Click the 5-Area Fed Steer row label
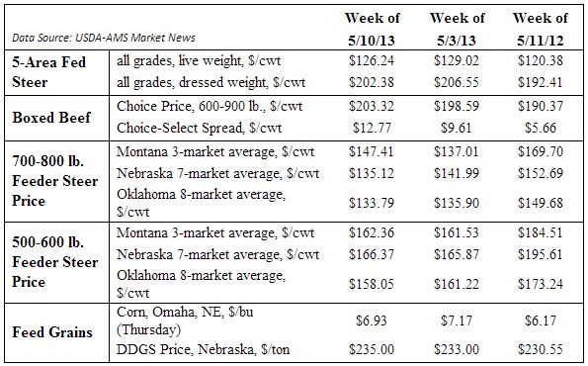 [x=49, y=72]
